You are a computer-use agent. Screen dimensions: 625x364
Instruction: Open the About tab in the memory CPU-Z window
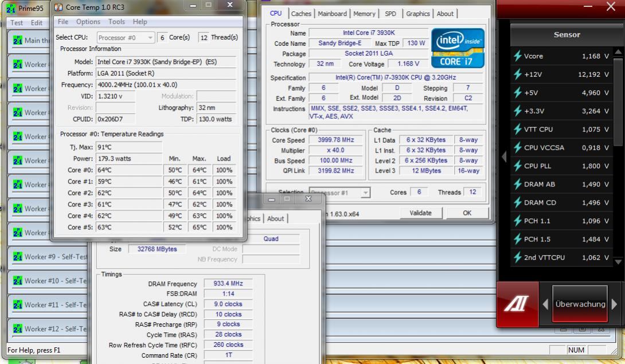(x=275, y=218)
